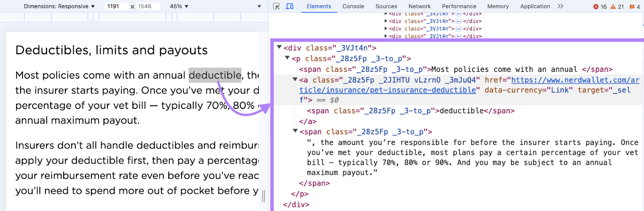Click the warnings count triangle icon
This screenshot has height=211, width=644.
coord(613,6)
